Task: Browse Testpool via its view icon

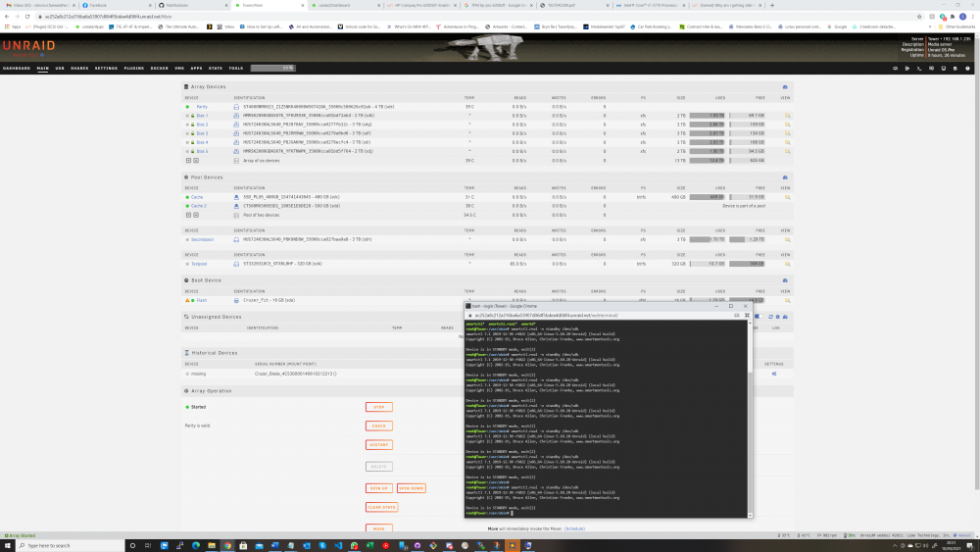Action: pos(788,264)
